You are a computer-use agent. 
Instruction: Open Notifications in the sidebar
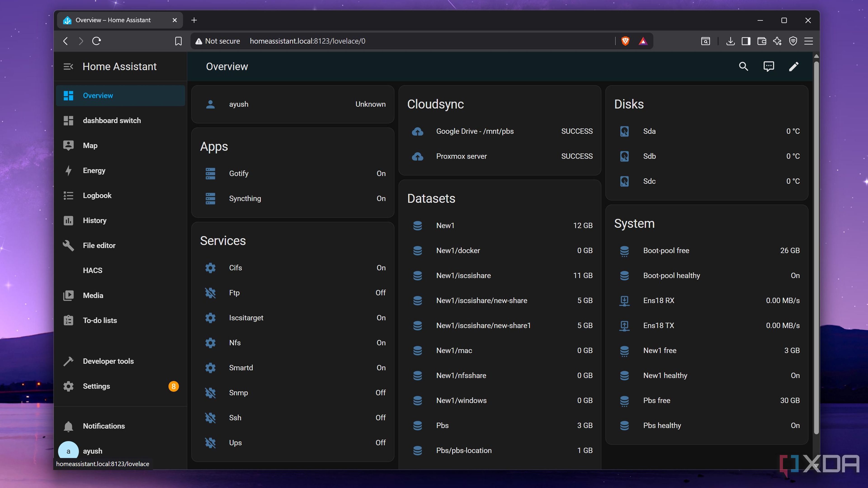(120, 426)
